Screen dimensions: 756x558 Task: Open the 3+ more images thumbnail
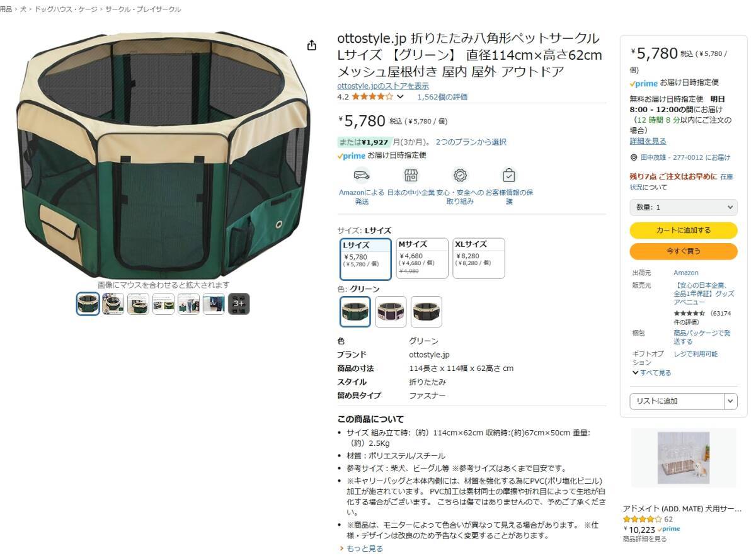[x=239, y=304]
